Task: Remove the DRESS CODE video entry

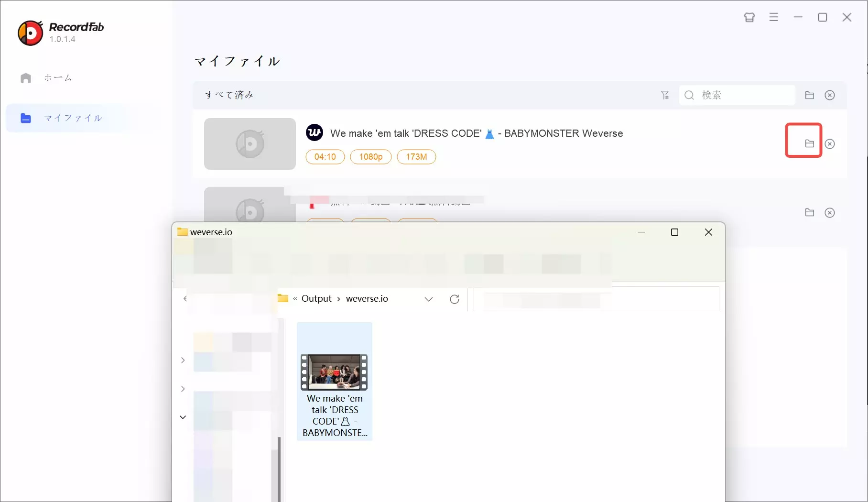Action: click(830, 144)
